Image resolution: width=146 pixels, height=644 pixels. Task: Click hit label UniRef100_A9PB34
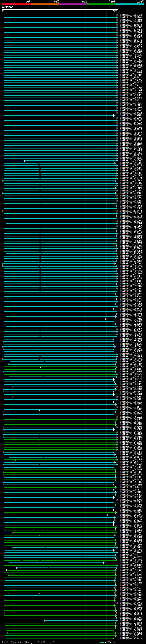pyautogui.click(x=131, y=42)
